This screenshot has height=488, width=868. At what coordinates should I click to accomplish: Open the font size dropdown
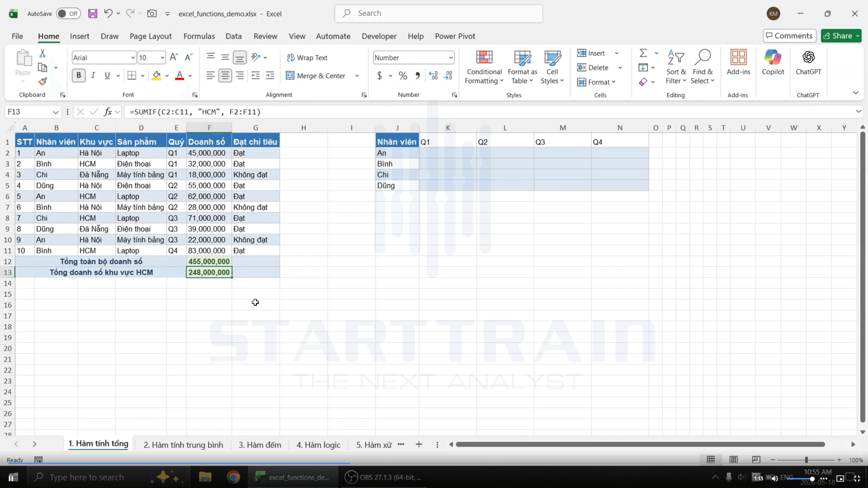162,57
